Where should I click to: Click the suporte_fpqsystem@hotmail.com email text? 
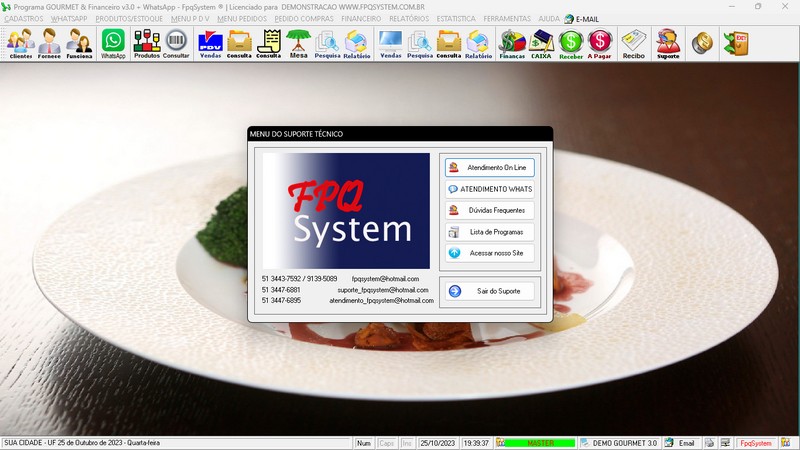pyautogui.click(x=383, y=290)
